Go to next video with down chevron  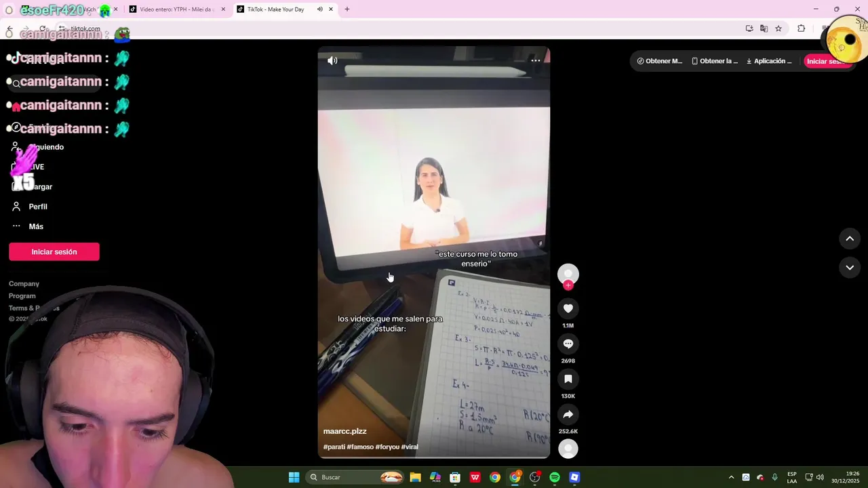[850, 268]
